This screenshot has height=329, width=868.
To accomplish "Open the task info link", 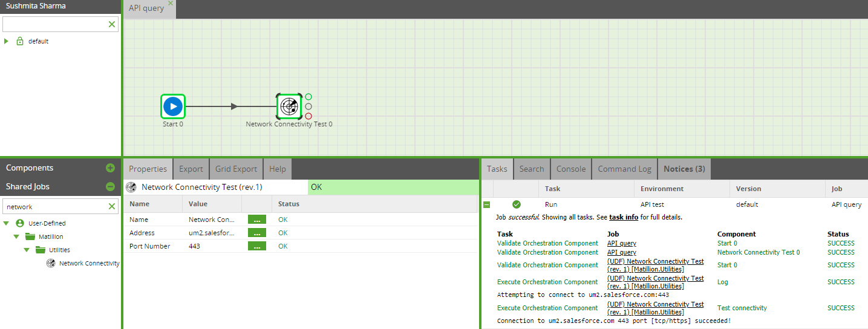I will click(x=624, y=217).
